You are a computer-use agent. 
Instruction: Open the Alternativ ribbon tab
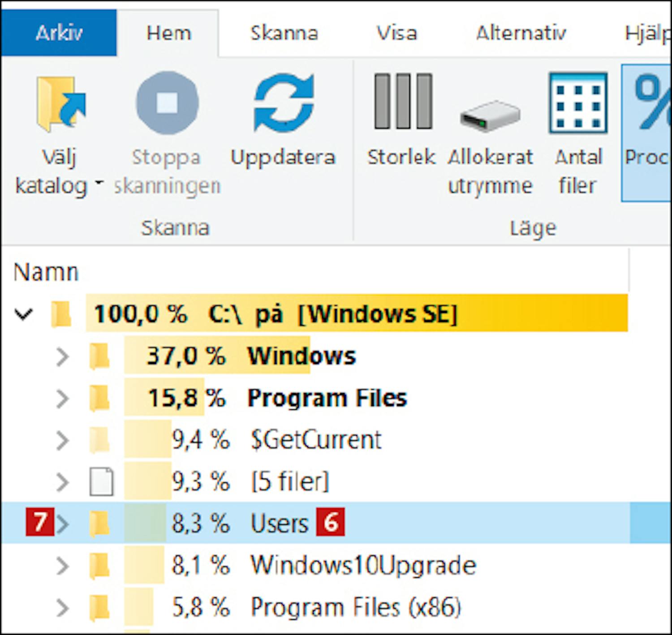[x=521, y=33]
